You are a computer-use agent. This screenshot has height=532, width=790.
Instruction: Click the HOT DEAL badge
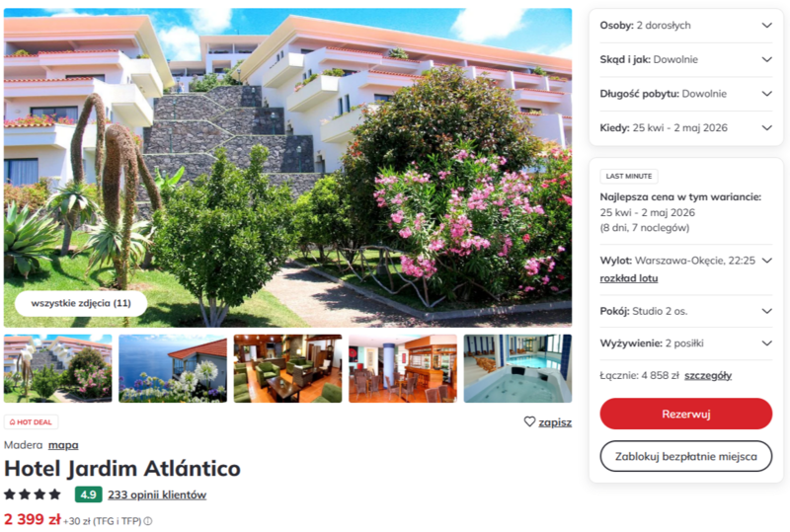coord(31,422)
